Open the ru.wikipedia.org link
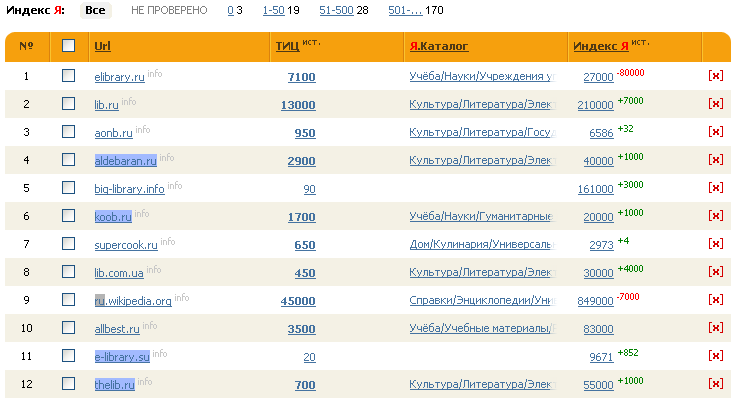The width and height of the screenshot is (752, 402). [x=133, y=301]
